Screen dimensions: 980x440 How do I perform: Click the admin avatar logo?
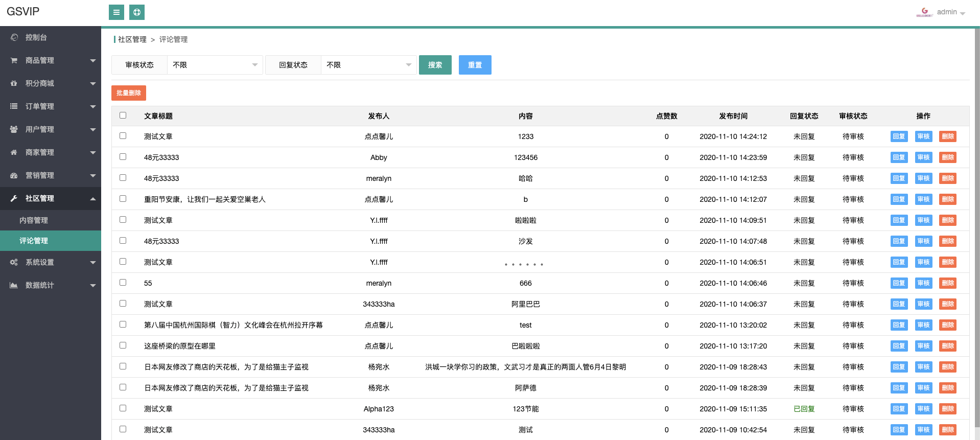point(924,12)
